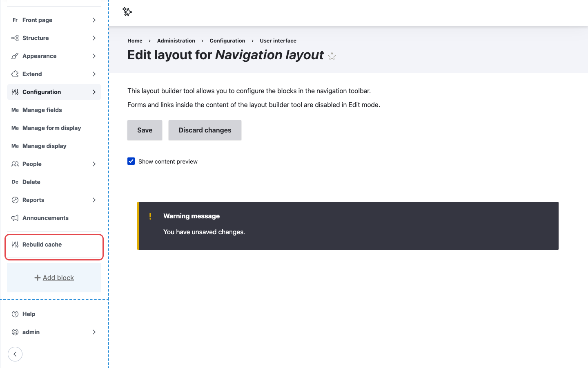The height and width of the screenshot is (368, 588).
Task: Open User interface in the breadcrumb
Action: pos(278,40)
